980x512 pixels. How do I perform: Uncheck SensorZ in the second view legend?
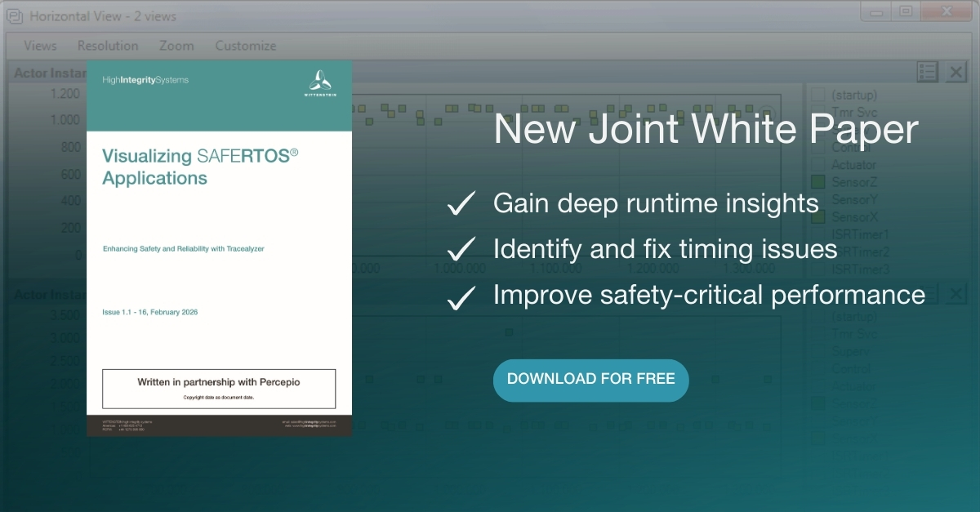(817, 403)
